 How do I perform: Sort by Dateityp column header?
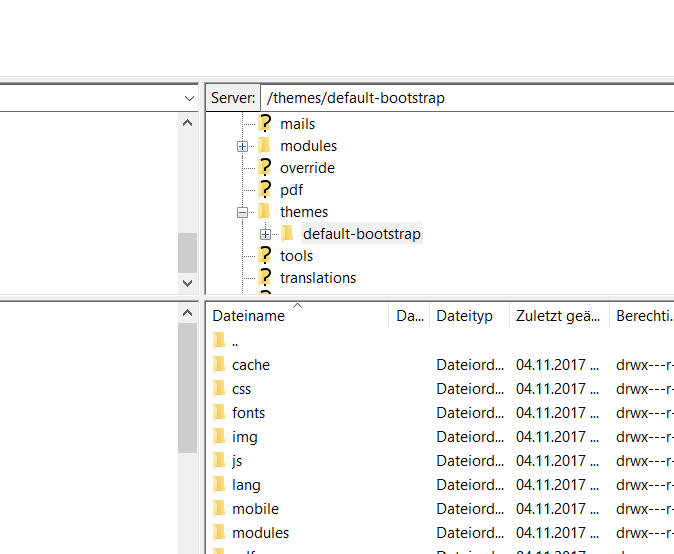[x=469, y=315]
